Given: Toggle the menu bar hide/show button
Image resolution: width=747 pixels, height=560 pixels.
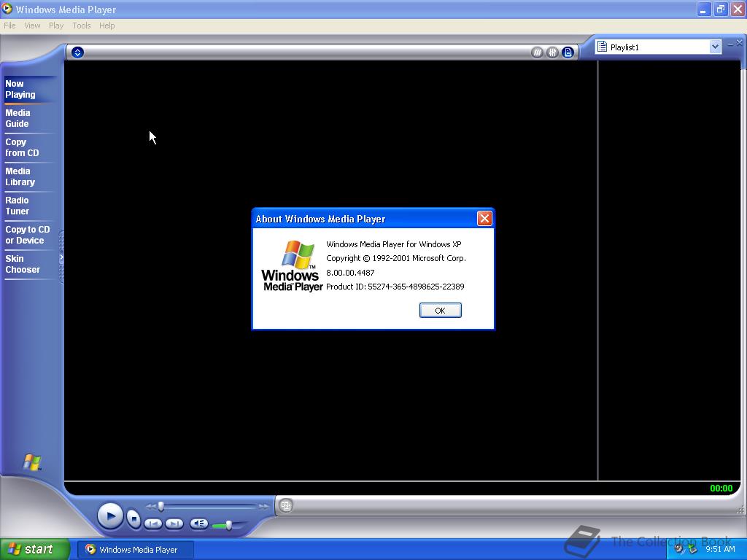Looking at the screenshot, I should pos(77,52).
